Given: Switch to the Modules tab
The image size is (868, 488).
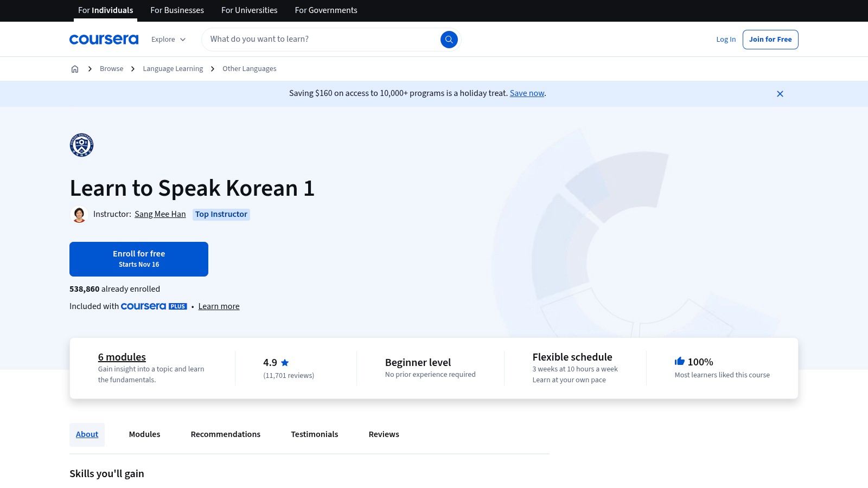Looking at the screenshot, I should [144, 434].
